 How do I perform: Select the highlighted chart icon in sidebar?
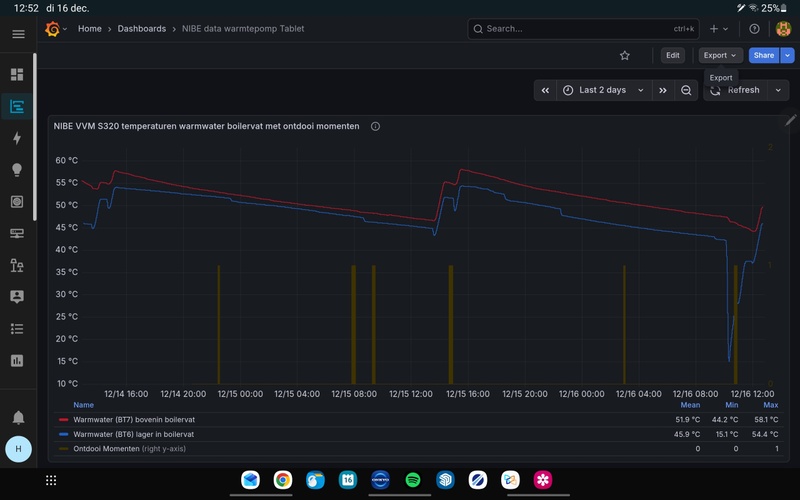coord(17,107)
